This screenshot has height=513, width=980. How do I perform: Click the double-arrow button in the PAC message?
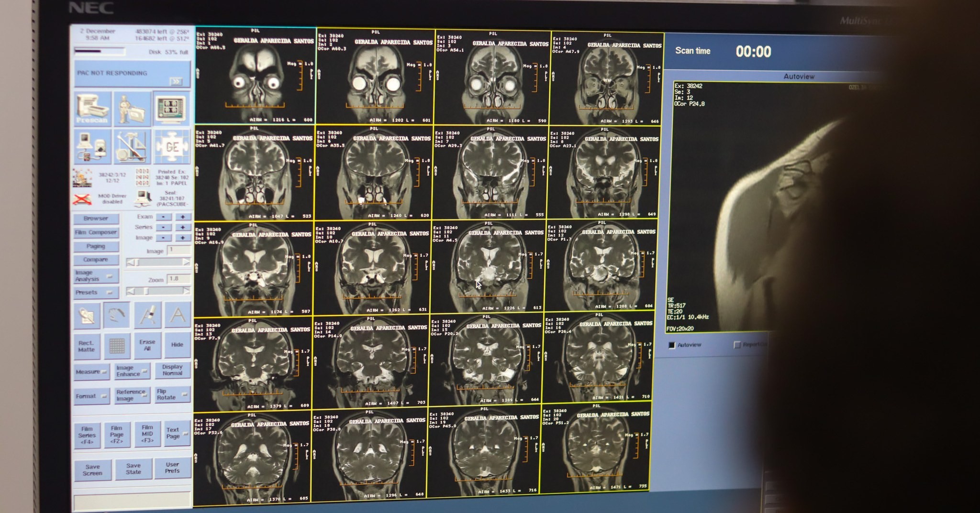176,82
